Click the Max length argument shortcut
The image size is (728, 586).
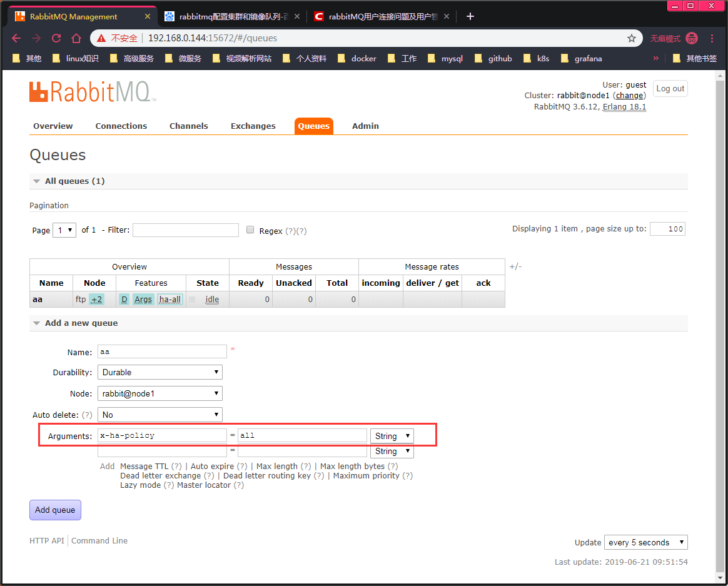tap(276, 466)
